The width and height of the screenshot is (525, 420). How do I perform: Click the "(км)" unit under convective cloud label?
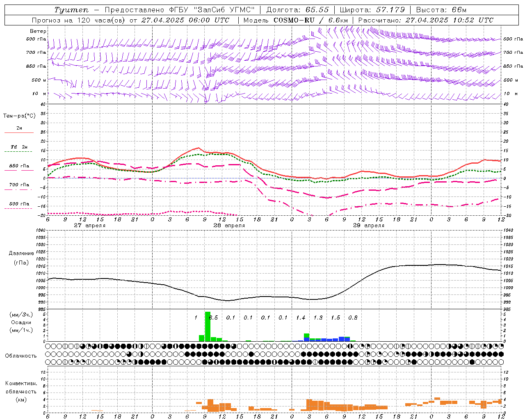[21, 399]
